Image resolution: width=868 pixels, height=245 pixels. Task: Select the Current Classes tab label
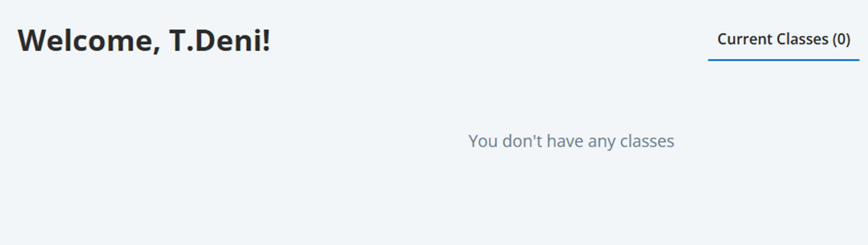(783, 40)
